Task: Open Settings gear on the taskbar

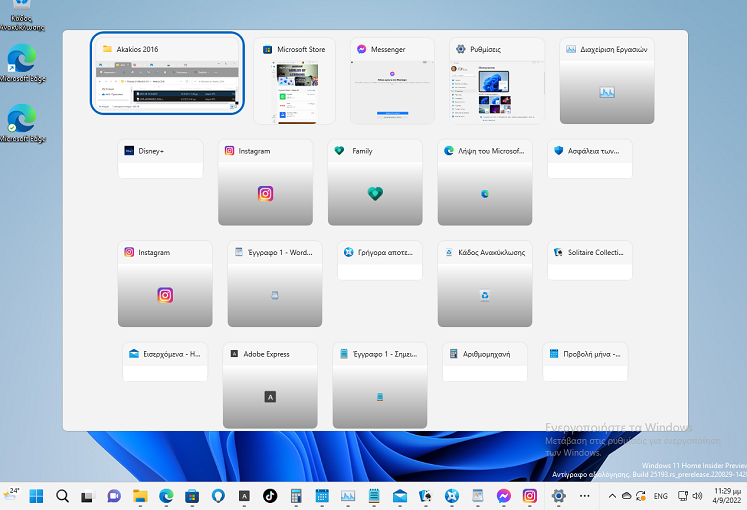Action: pyautogui.click(x=558, y=496)
